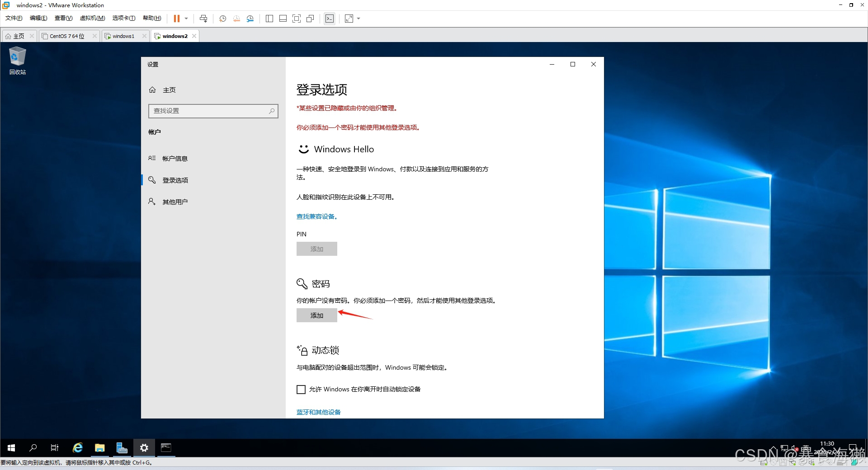Open the snapshot manager icon
The height and width of the screenshot is (470, 868).
250,19
